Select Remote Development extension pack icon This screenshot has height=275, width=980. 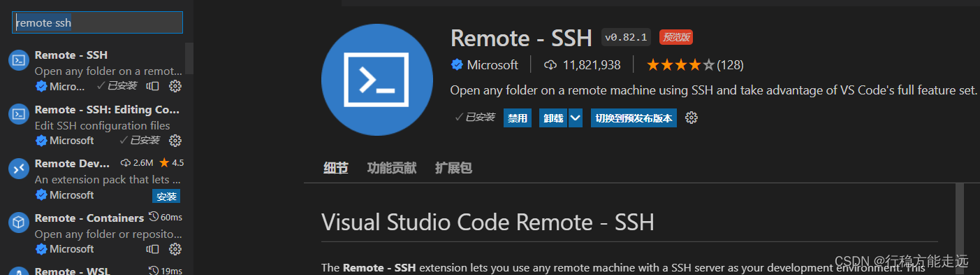[x=18, y=169]
